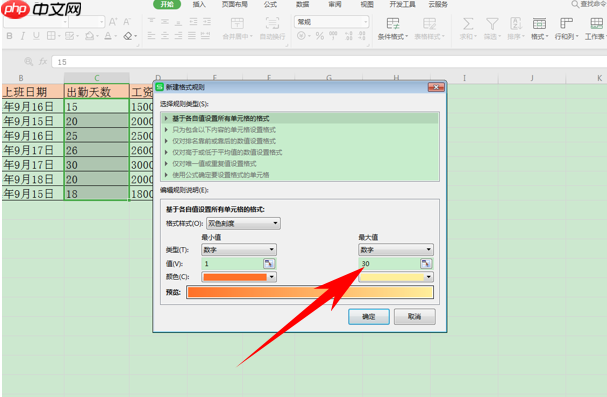Switch to the 公式 ribbon tab

[270, 4]
